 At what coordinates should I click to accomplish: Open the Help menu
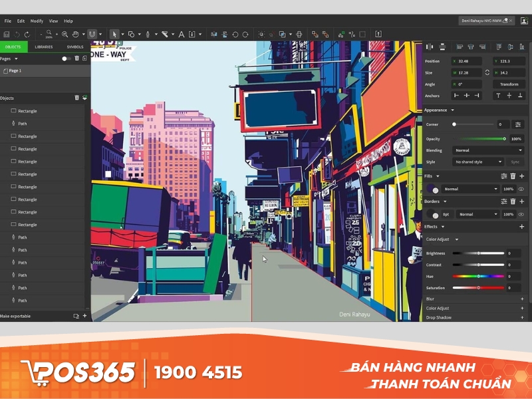[x=68, y=21]
